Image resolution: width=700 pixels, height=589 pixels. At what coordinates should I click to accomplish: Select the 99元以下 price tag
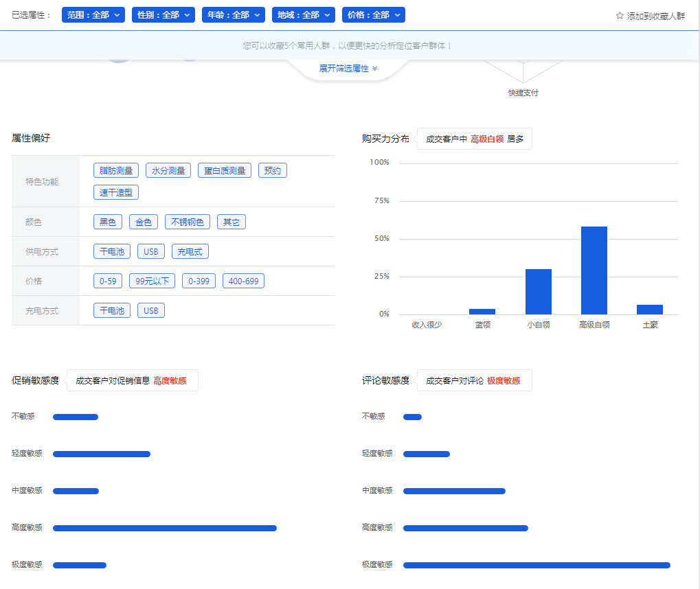[x=155, y=281]
